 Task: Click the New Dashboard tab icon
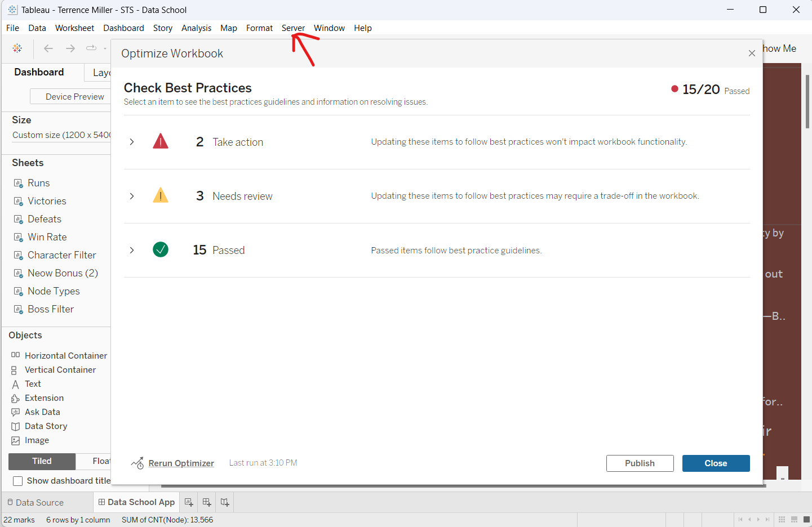point(207,502)
